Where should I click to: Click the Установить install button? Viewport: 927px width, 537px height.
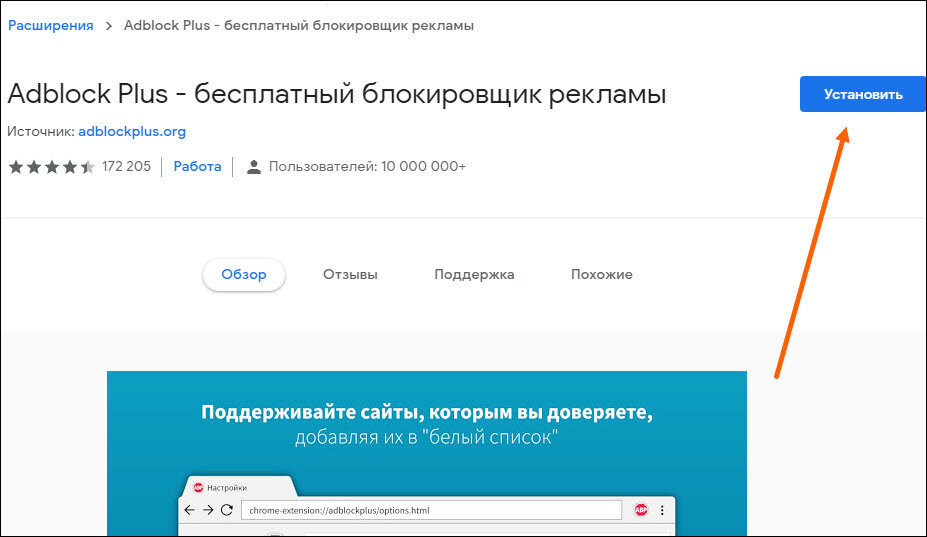863,94
